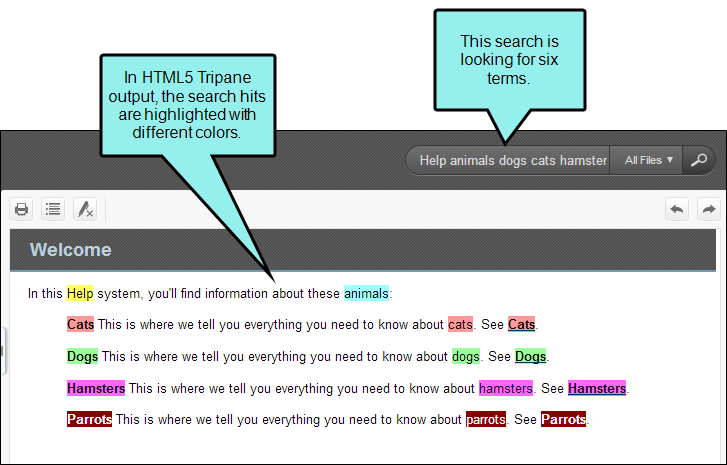Click the magnifying glass search button
This screenshot has height=465, width=727.
(700, 160)
